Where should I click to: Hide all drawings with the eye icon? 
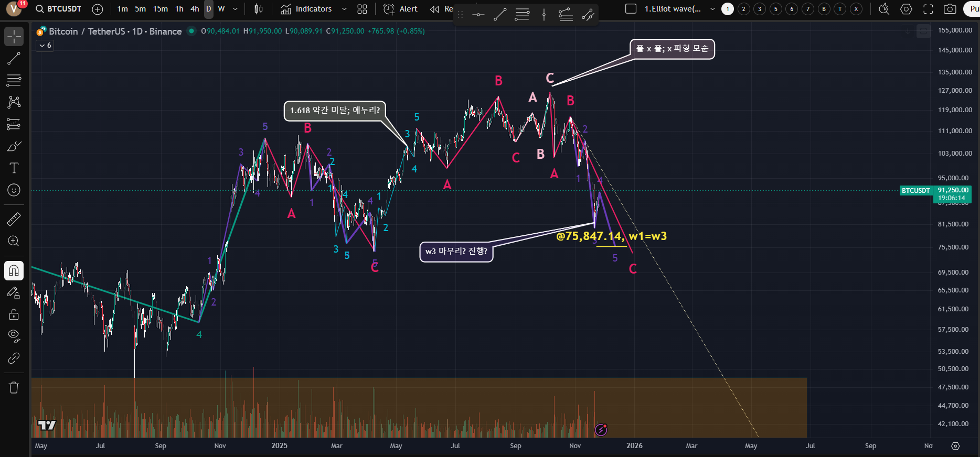[14, 335]
